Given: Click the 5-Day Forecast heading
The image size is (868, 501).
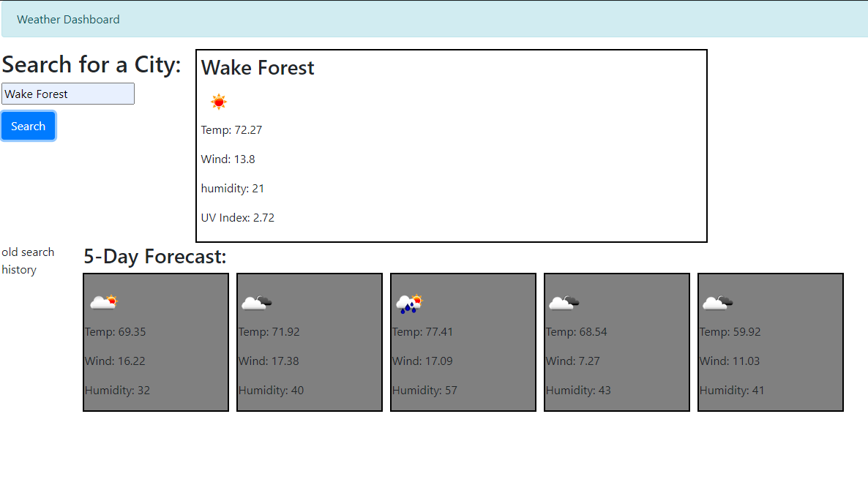Looking at the screenshot, I should (x=155, y=257).
